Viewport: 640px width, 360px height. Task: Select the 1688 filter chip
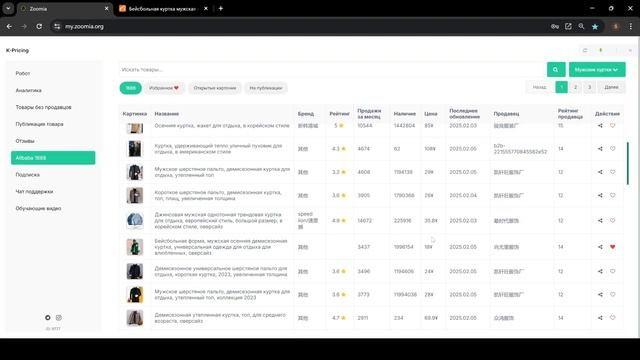pos(131,88)
